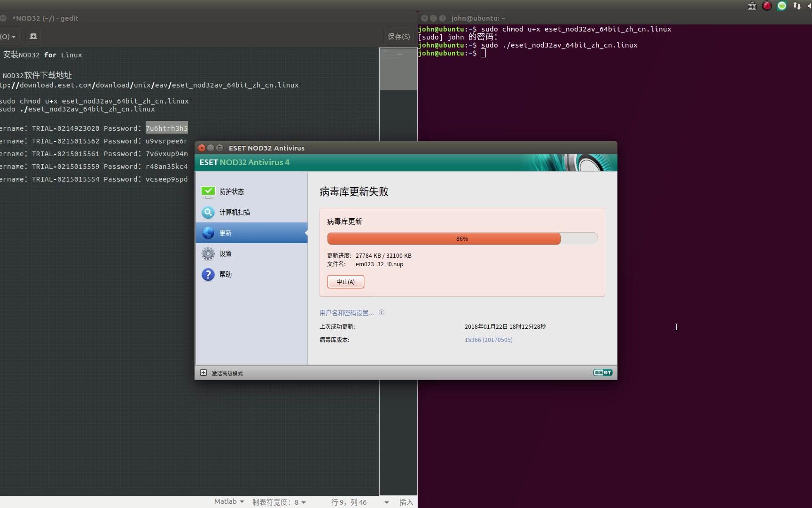
Task: Click the gedit new document toolbar icon
Action: click(x=33, y=36)
